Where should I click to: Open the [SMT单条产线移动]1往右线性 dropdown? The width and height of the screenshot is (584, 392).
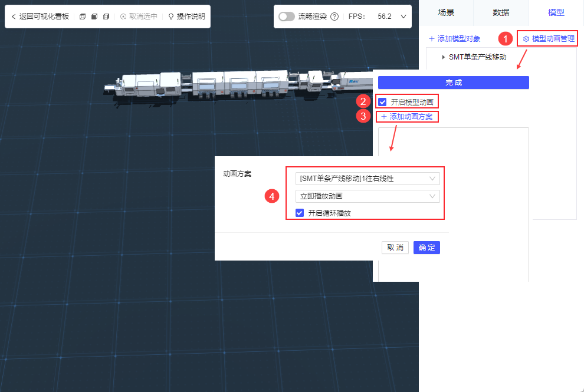pyautogui.click(x=368, y=179)
